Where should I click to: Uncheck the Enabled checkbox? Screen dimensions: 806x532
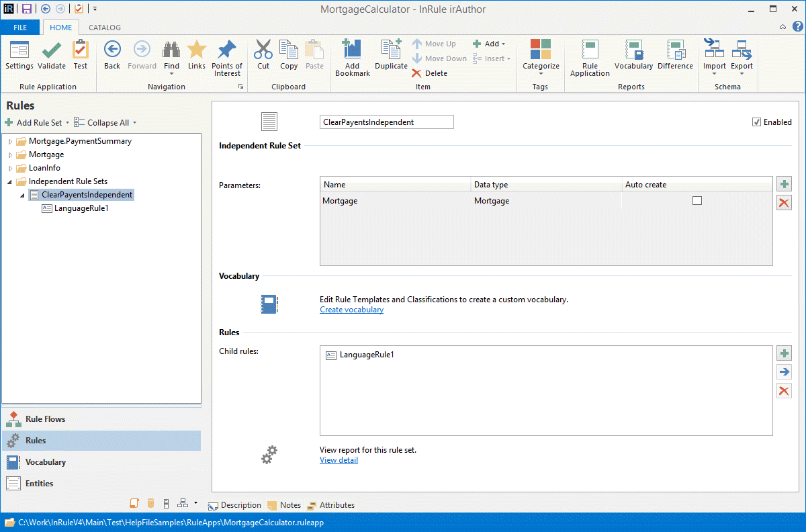(757, 122)
